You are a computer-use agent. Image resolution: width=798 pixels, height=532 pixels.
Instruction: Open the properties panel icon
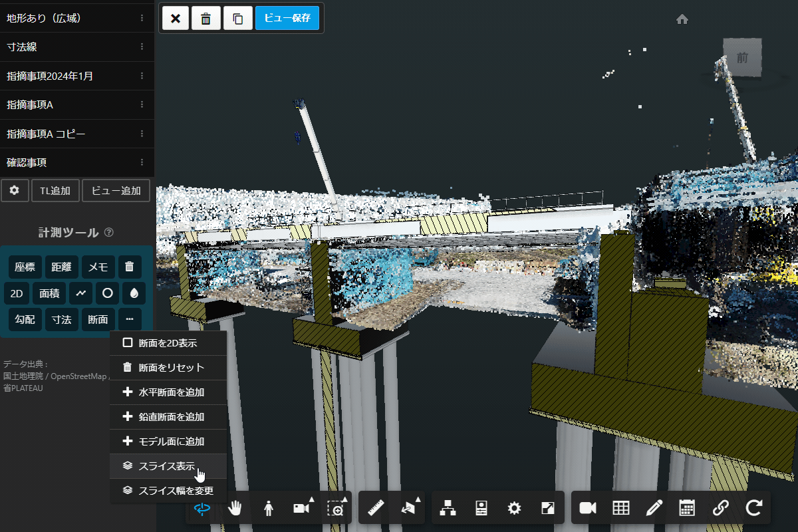(x=481, y=509)
